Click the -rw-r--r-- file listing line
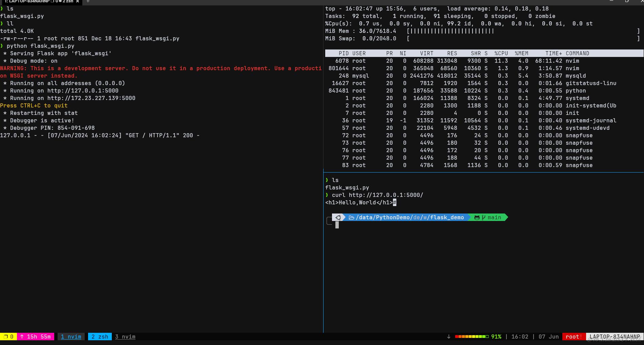Viewport: 644px width, 345px height. click(x=90, y=38)
